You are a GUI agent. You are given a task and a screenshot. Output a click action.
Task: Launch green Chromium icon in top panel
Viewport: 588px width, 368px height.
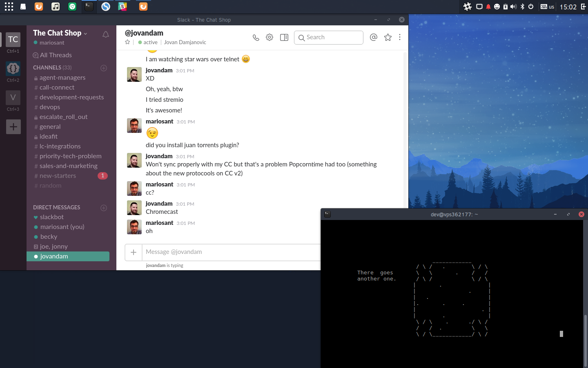click(72, 7)
